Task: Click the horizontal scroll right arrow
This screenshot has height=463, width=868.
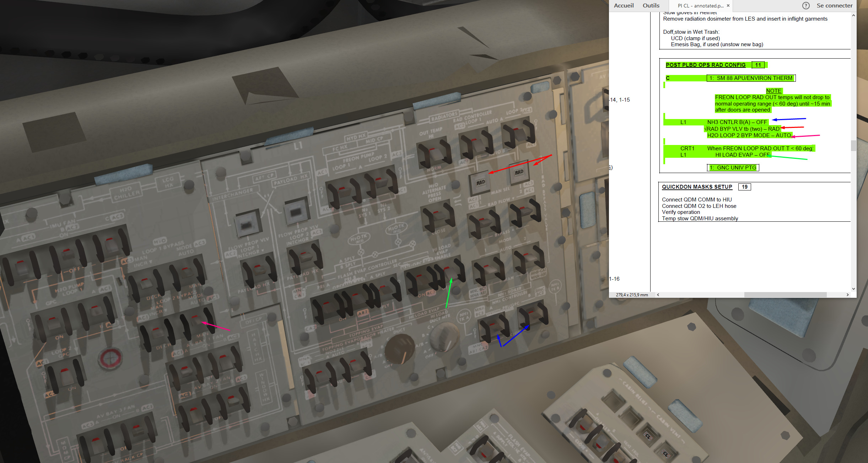Action: (x=847, y=295)
